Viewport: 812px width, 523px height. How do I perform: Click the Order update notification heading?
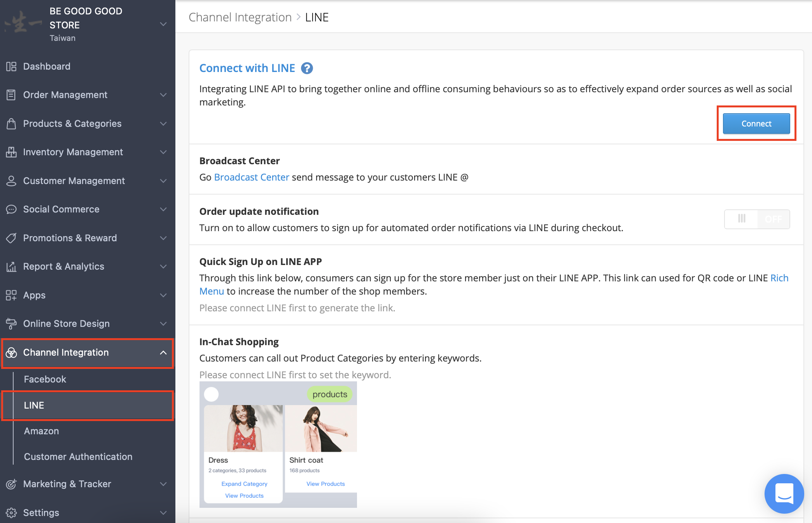tap(259, 212)
